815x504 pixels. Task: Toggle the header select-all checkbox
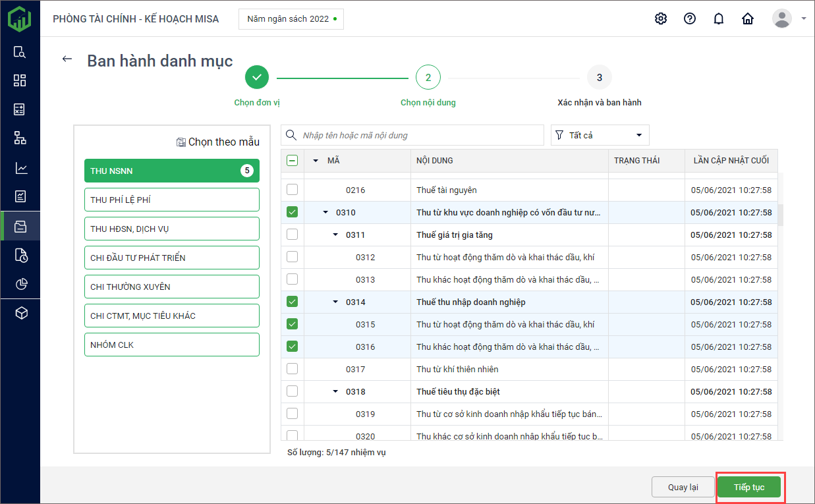tap(293, 160)
